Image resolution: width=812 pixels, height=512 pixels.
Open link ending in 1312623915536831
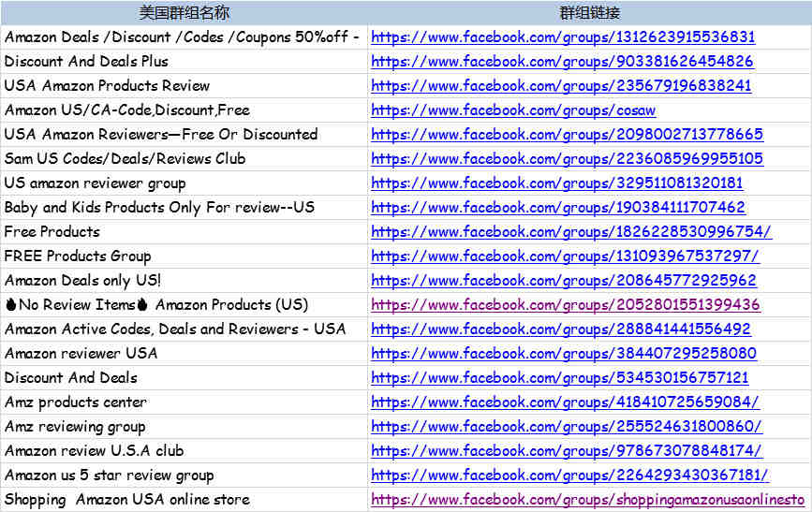(x=563, y=37)
